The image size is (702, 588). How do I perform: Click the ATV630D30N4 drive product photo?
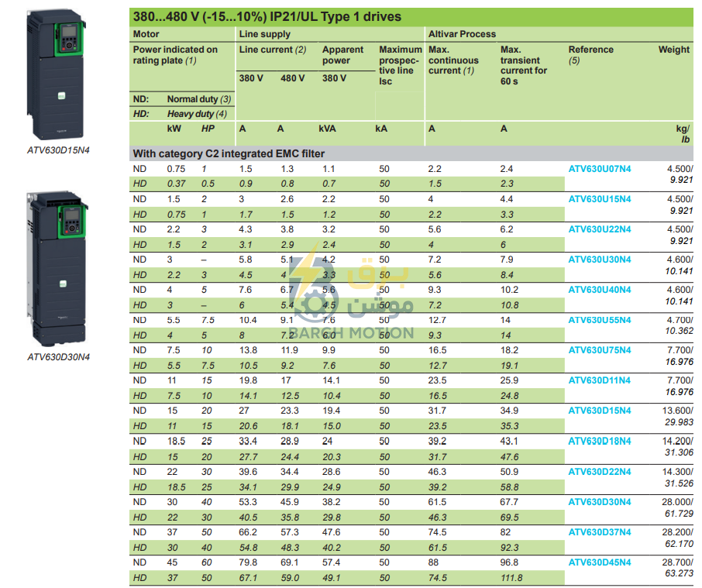pyautogui.click(x=57, y=269)
